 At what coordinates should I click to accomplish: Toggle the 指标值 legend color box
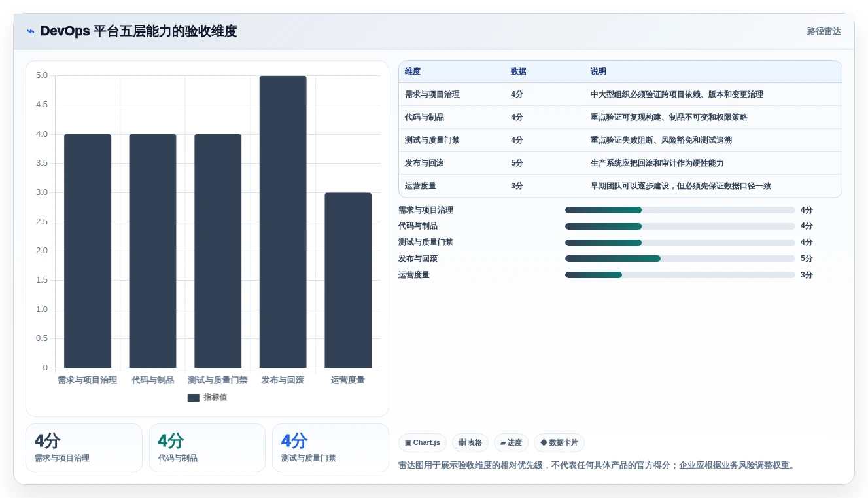[x=193, y=398]
